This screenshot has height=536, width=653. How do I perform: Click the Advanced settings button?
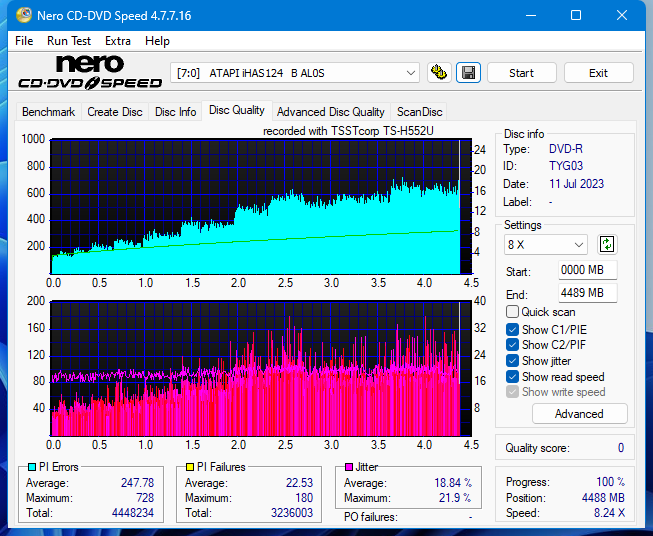[579, 414]
